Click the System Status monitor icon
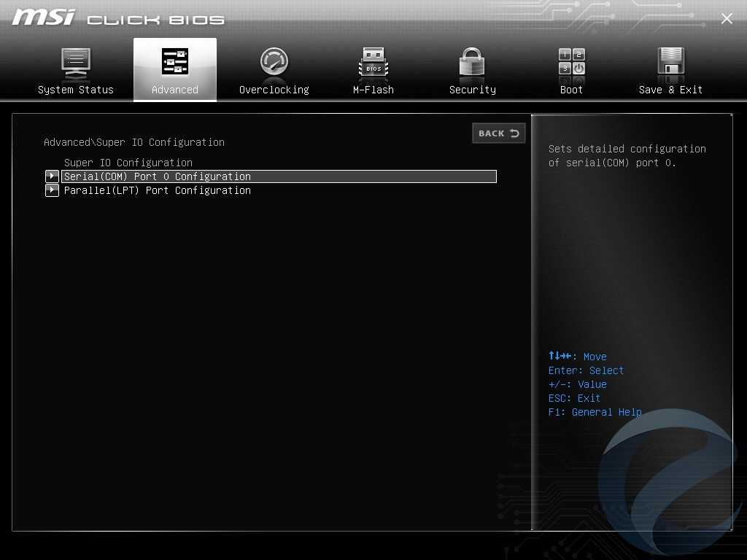747x560 pixels. click(76, 63)
